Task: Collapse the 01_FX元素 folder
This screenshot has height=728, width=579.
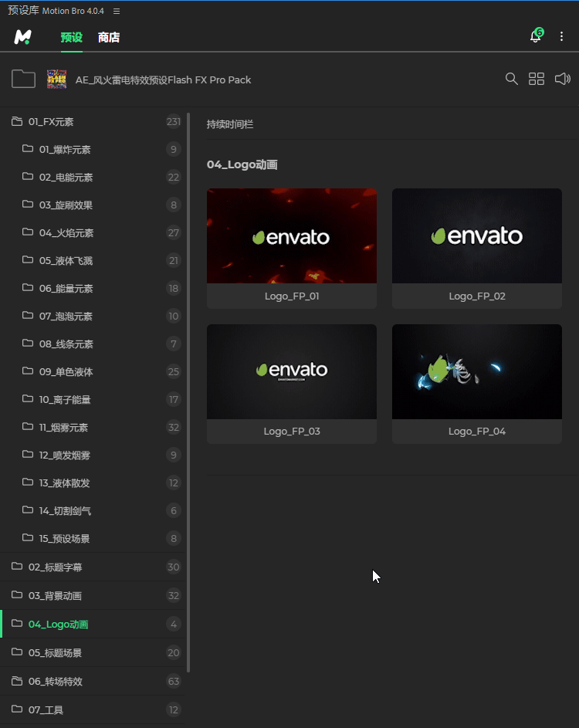Action: [x=93, y=122]
